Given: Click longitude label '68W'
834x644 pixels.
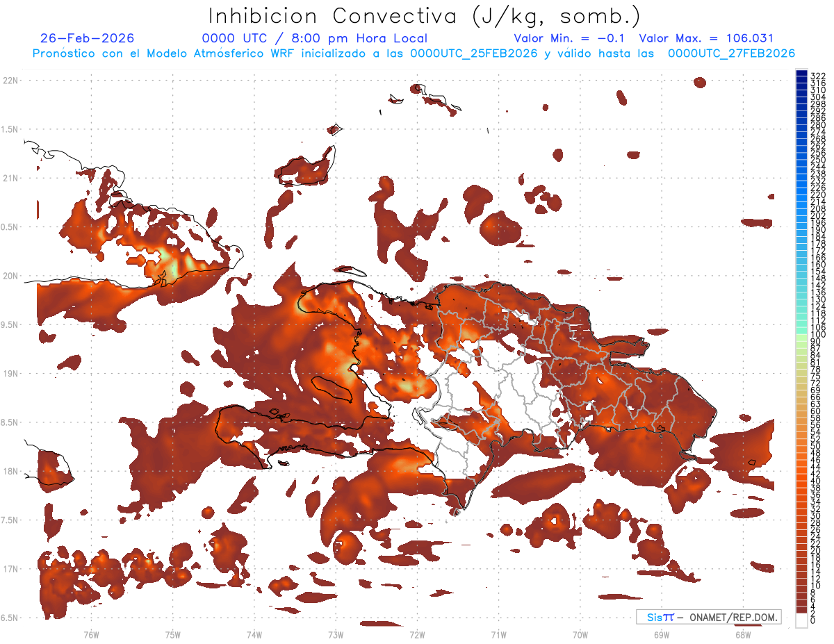Looking at the screenshot, I should (x=743, y=634).
